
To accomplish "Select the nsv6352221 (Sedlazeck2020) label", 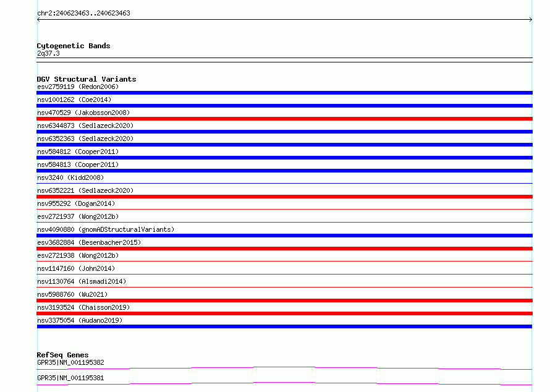I will point(85,190).
